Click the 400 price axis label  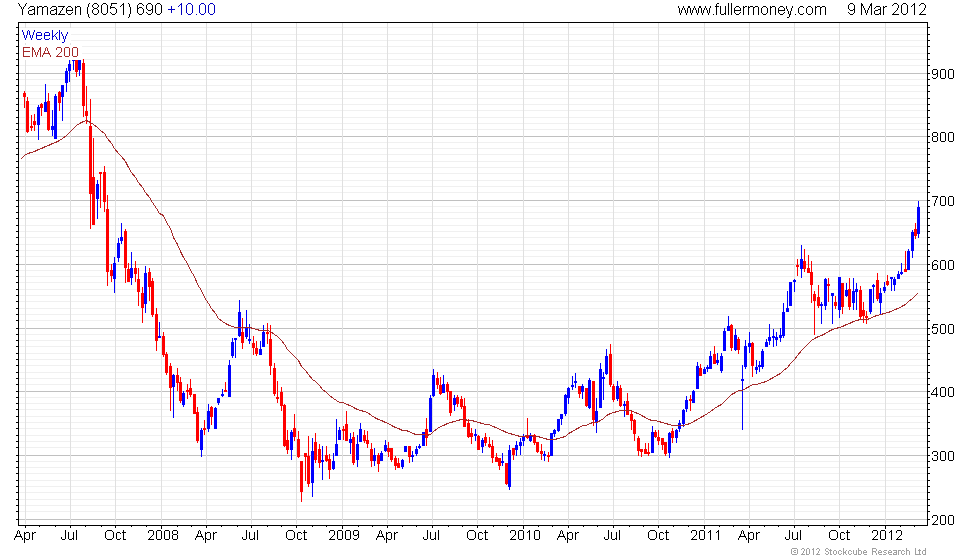click(942, 392)
